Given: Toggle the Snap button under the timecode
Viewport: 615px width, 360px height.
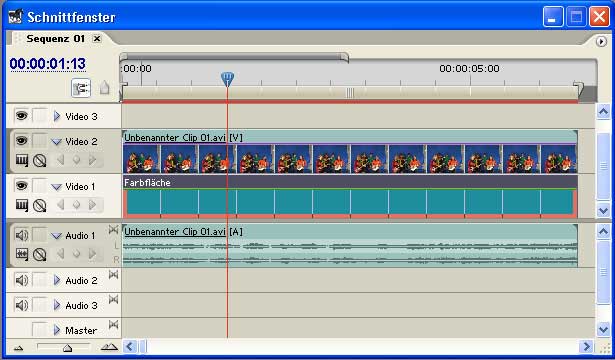Looking at the screenshot, I should tap(81, 88).
